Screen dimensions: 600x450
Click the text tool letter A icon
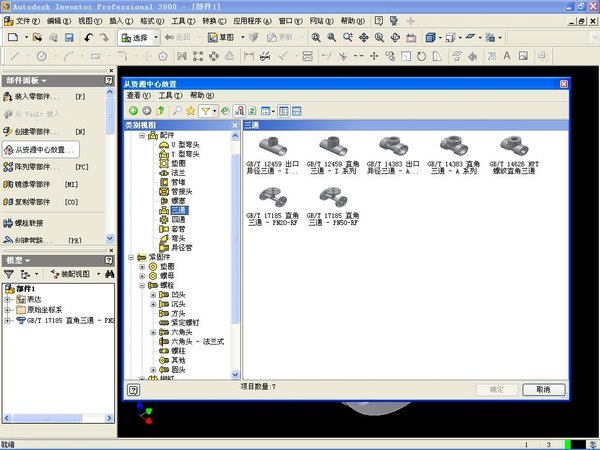(507, 56)
